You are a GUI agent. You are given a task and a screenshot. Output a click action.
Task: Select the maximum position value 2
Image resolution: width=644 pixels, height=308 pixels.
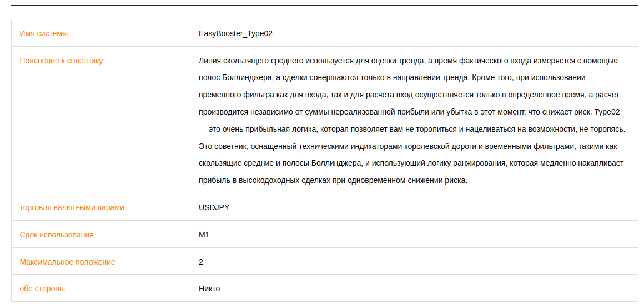click(x=201, y=262)
